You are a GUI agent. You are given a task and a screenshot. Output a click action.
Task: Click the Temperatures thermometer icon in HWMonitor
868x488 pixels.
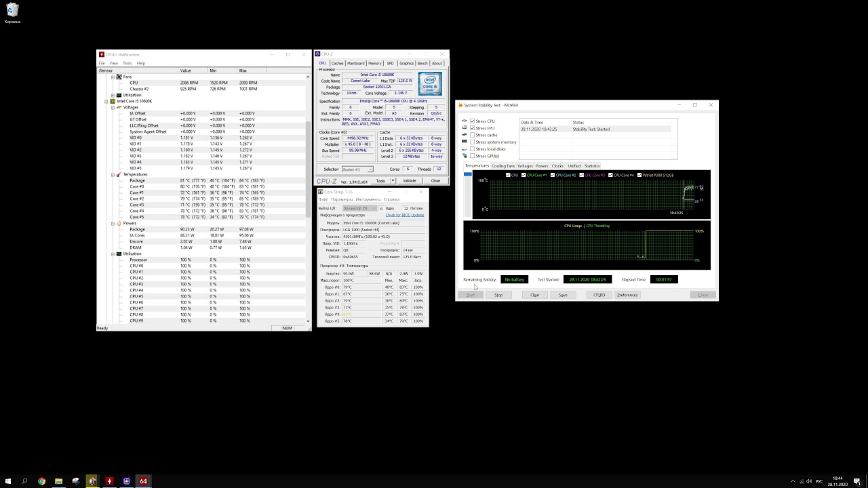click(x=119, y=174)
